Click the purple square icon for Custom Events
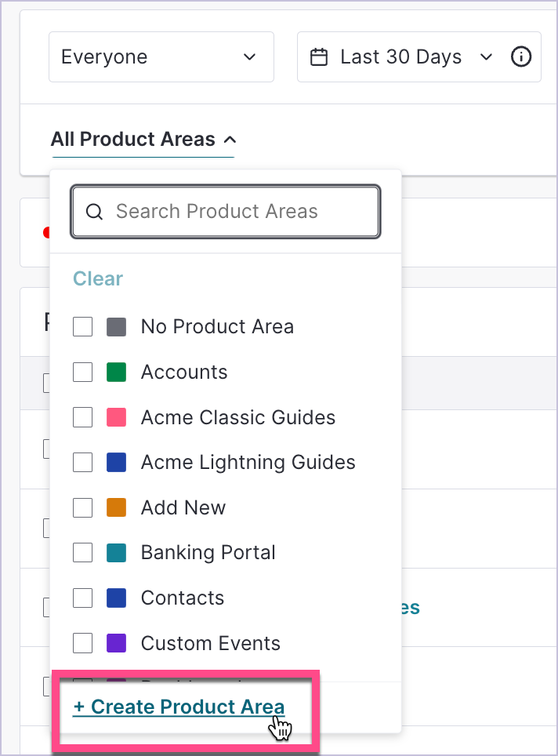558x756 pixels. [x=118, y=643]
